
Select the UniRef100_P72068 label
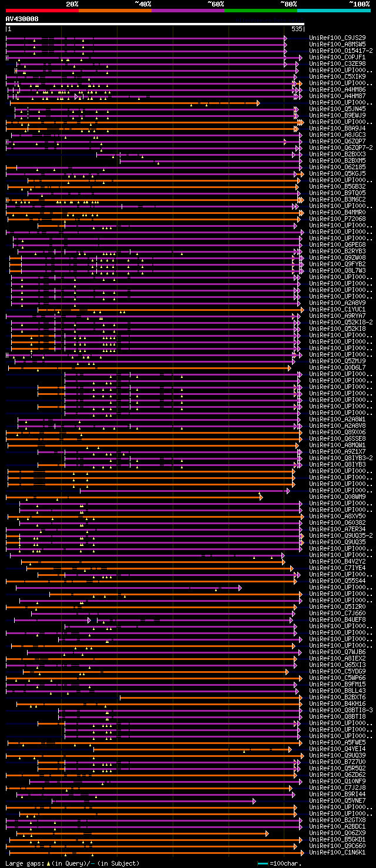pyautogui.click(x=337, y=219)
